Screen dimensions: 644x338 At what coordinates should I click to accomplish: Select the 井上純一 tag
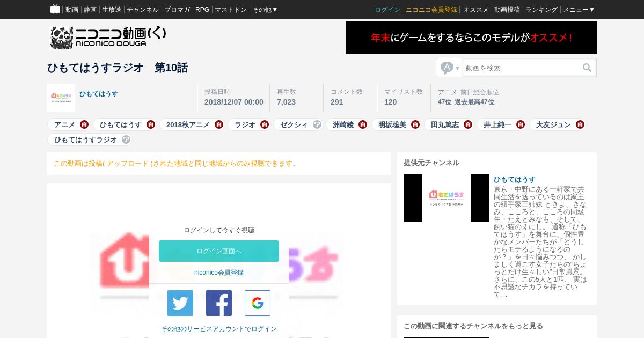tap(497, 124)
